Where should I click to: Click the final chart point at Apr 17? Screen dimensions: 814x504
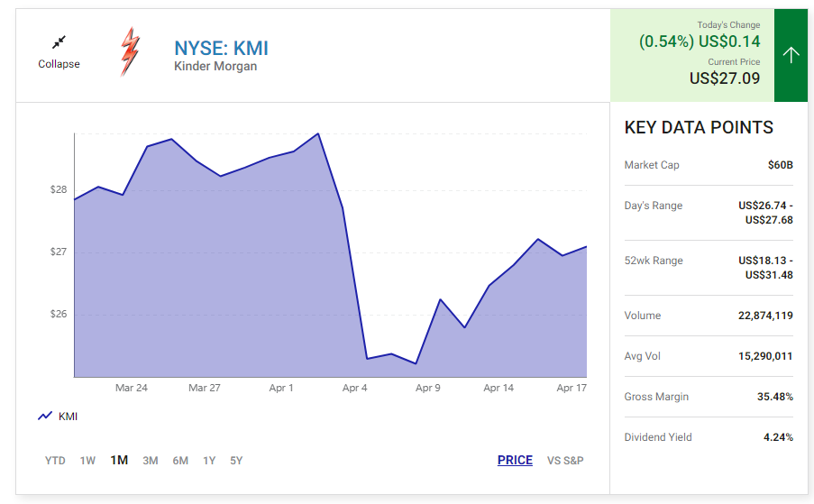tap(586, 246)
